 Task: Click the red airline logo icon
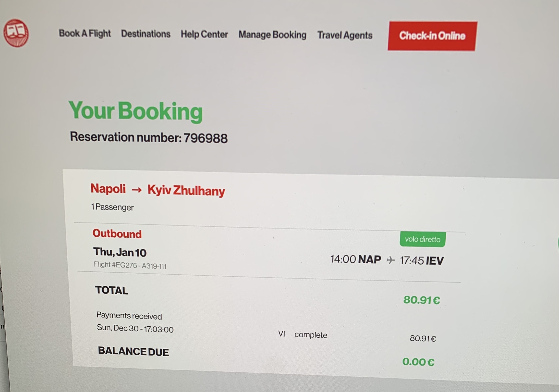(16, 33)
